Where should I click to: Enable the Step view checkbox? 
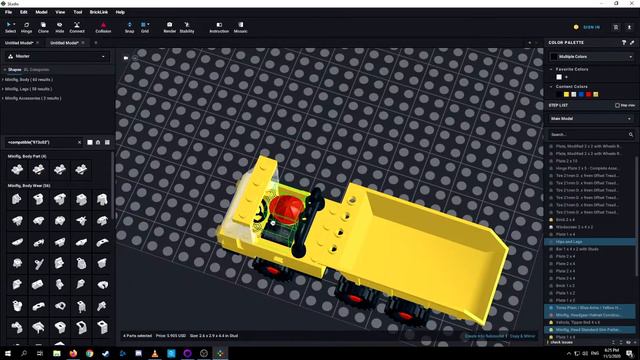(x=617, y=105)
